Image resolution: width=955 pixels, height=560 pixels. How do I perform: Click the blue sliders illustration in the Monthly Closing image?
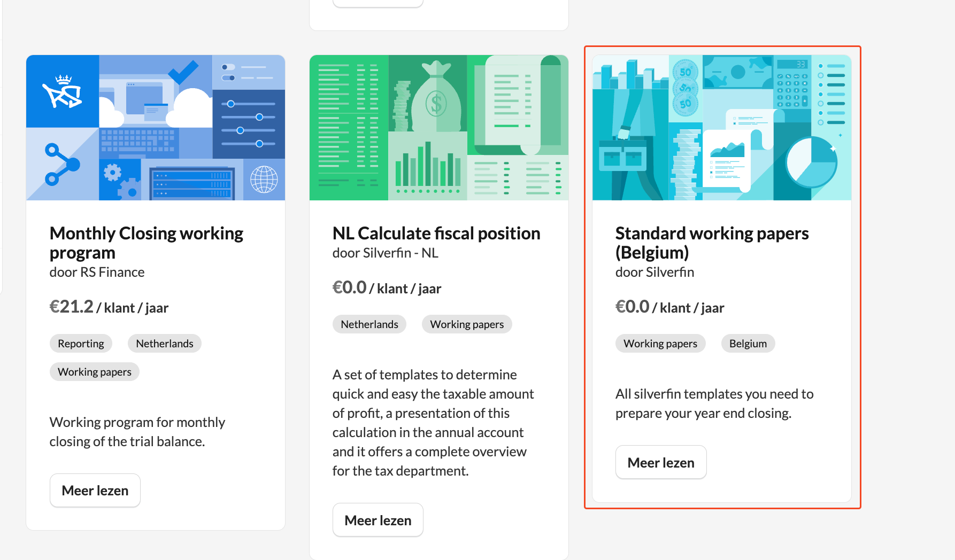pos(249,124)
